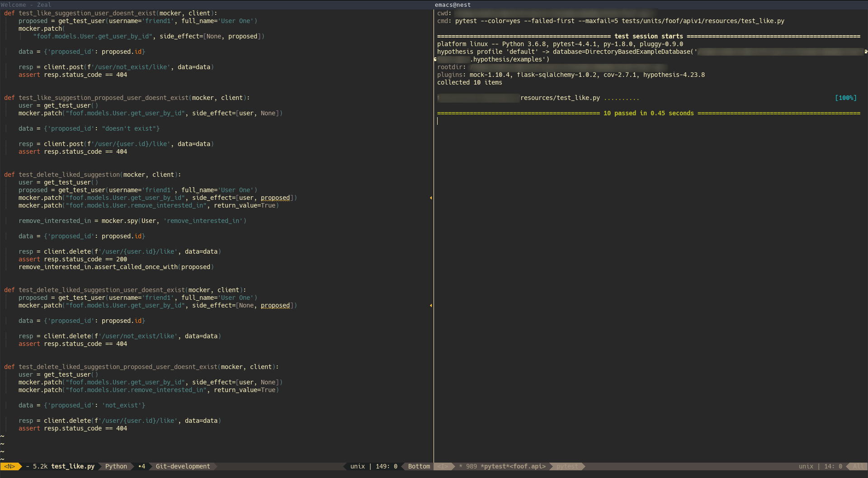Image resolution: width=868 pixels, height=478 pixels.
Task: Click def test_like_suggestion_proposed_user_doesnt_exist line
Action: 127,98
